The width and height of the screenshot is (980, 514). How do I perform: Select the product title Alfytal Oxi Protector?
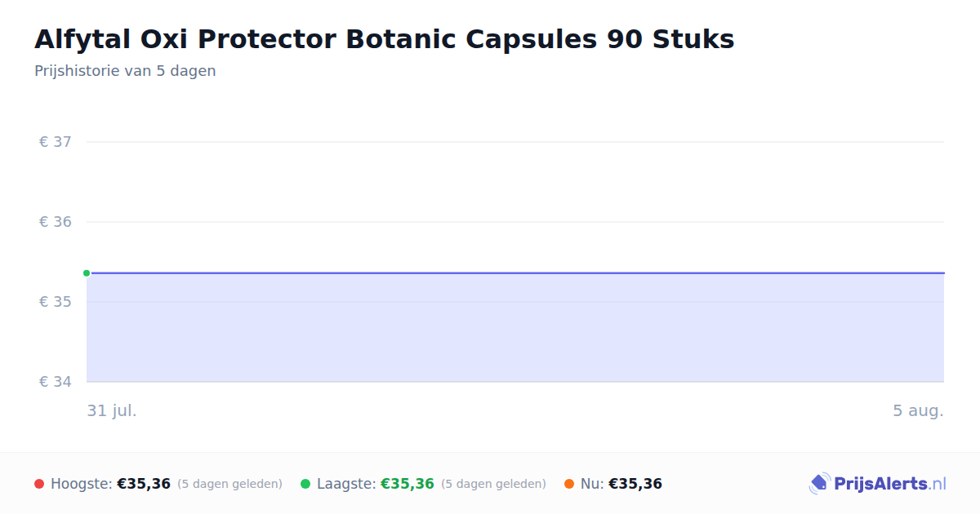coord(385,39)
